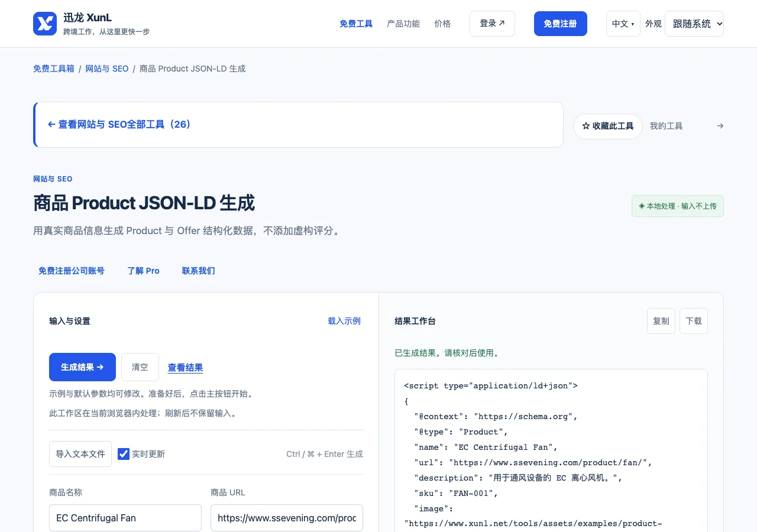
Task: Open the 产品功能 nav item
Action: click(x=403, y=24)
